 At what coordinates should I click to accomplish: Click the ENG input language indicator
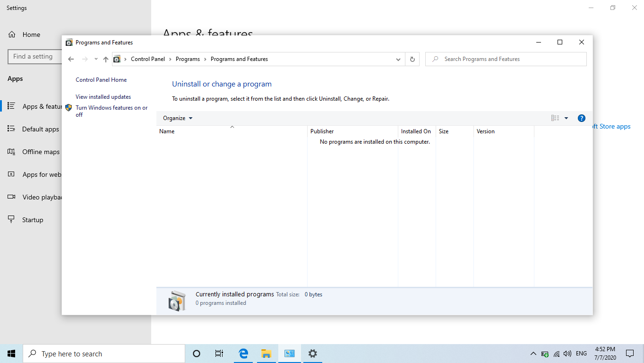(582, 354)
